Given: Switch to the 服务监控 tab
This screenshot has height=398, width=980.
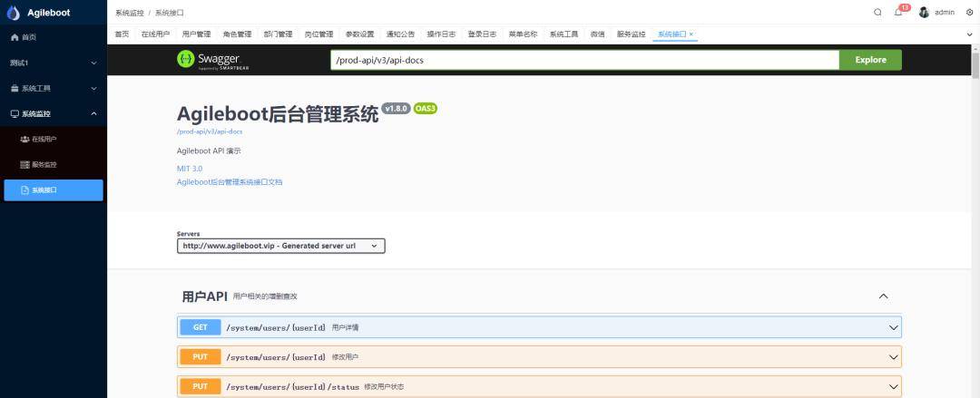Looking at the screenshot, I should pyautogui.click(x=631, y=34).
